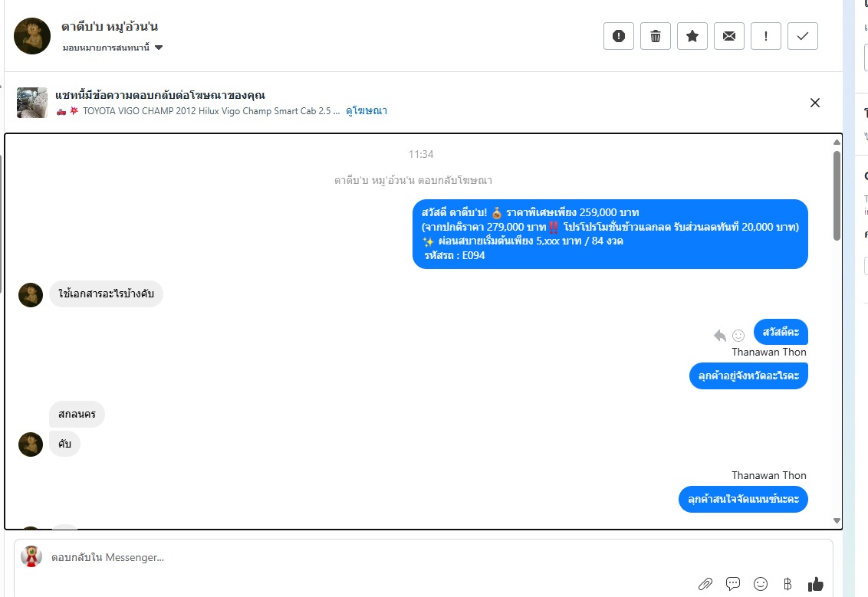Screen dimensions: 868x597
Task: React to สวัสดีคะ message with smiley
Action: [x=738, y=336]
